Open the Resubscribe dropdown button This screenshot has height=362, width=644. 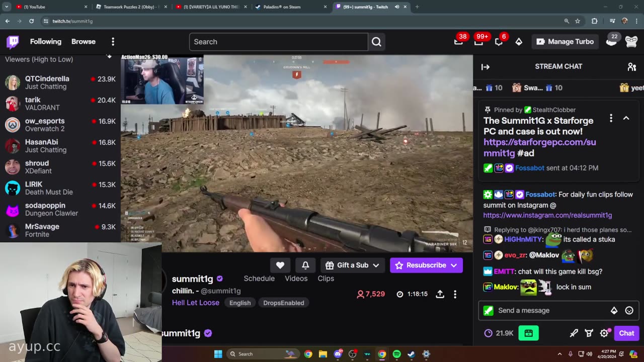point(426,265)
